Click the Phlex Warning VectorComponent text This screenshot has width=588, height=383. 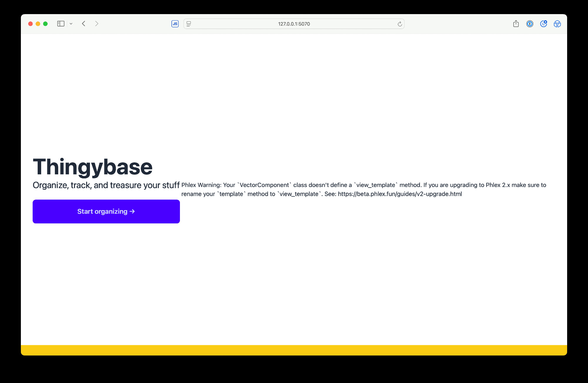[364, 189]
